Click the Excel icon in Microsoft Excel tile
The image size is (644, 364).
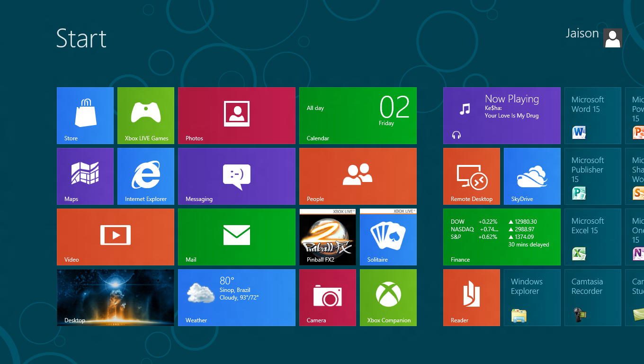(x=579, y=254)
